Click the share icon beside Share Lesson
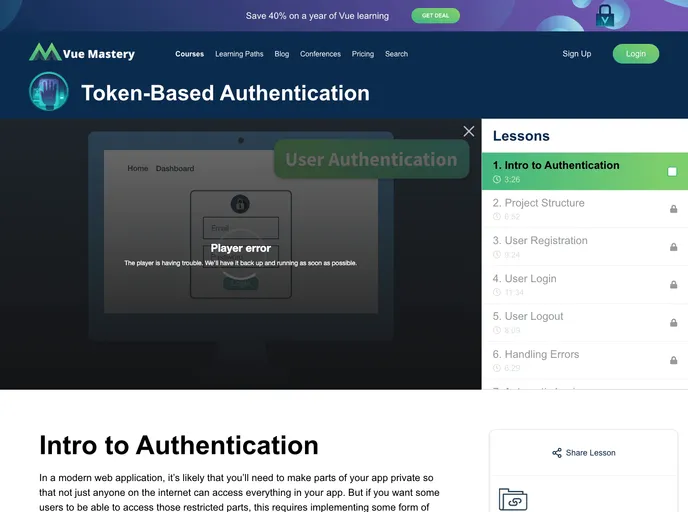The image size is (688, 512). pos(557,453)
